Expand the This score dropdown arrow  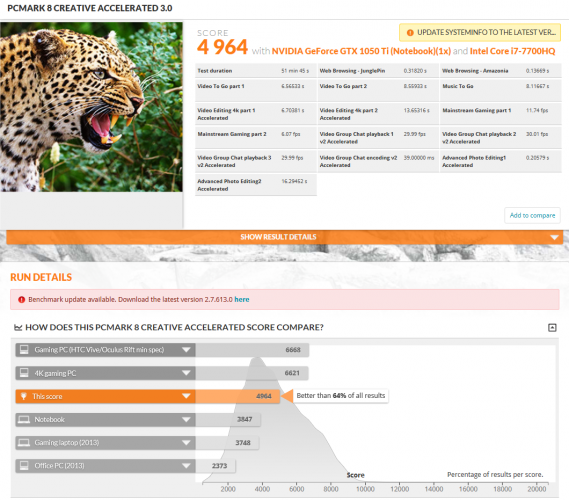[186, 396]
